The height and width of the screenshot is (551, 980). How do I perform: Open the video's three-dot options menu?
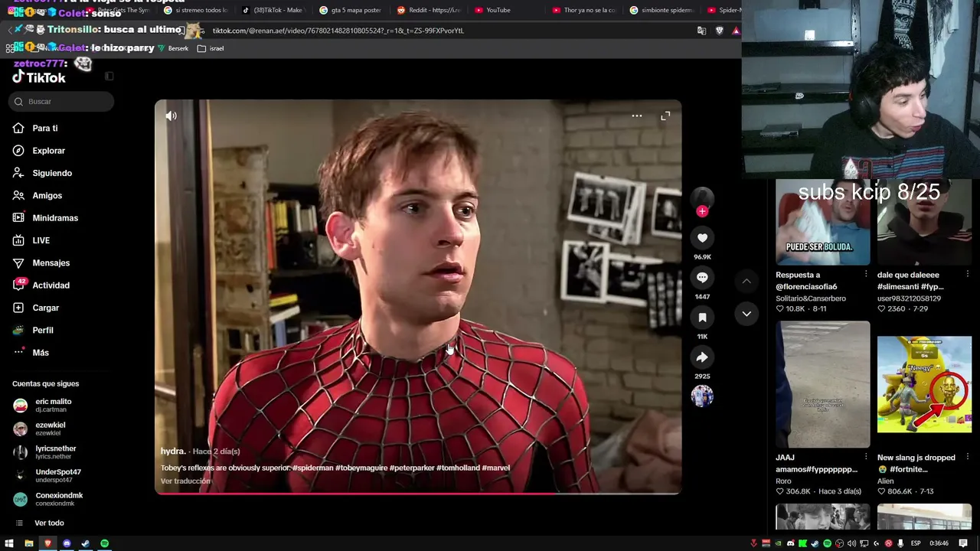click(x=636, y=116)
